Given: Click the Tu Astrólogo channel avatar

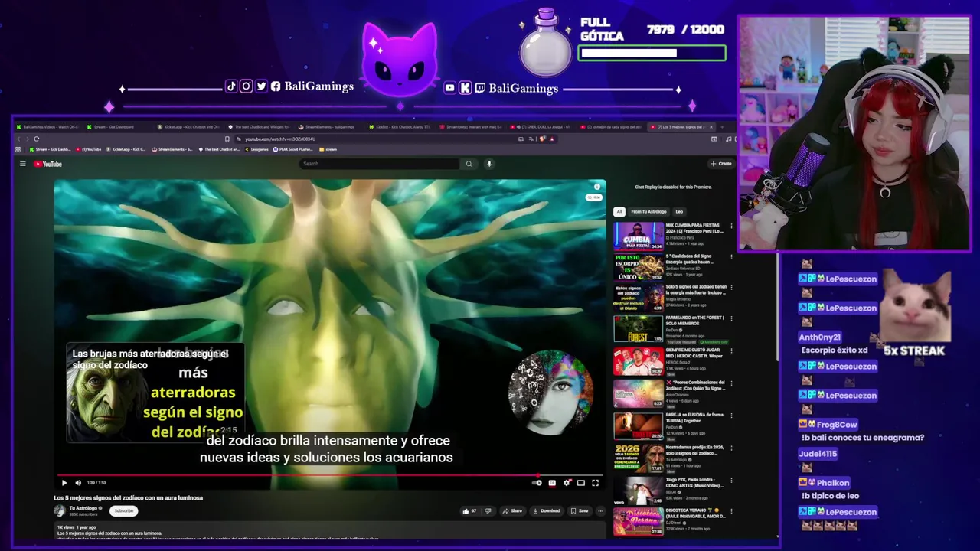Looking at the screenshot, I should point(60,510).
